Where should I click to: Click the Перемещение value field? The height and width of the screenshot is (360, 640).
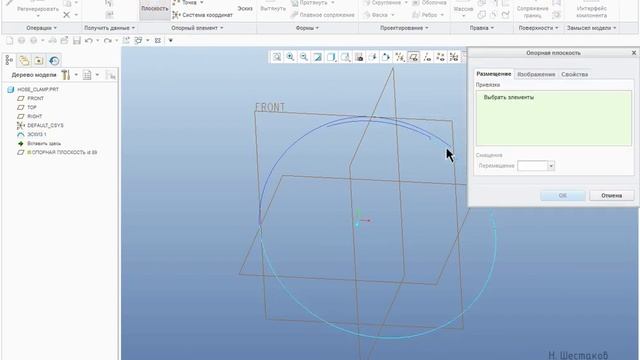(533, 166)
